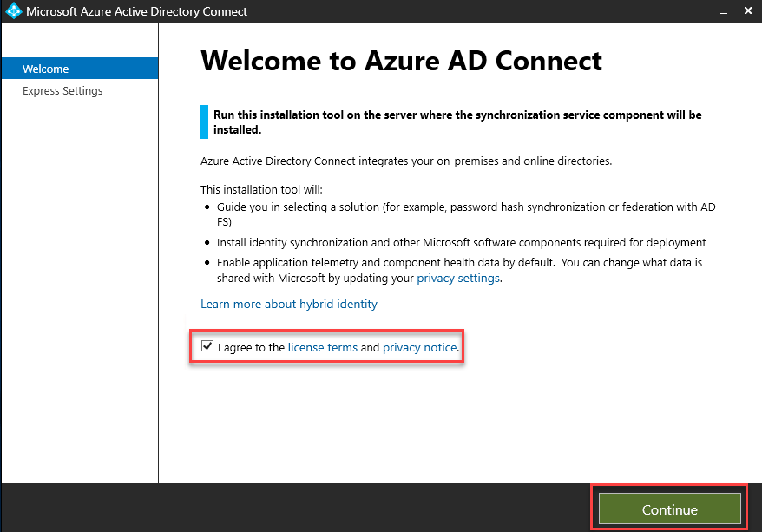Click the Welcome to Azure AD Connect heading
This screenshot has width=762, height=532.
pos(401,62)
